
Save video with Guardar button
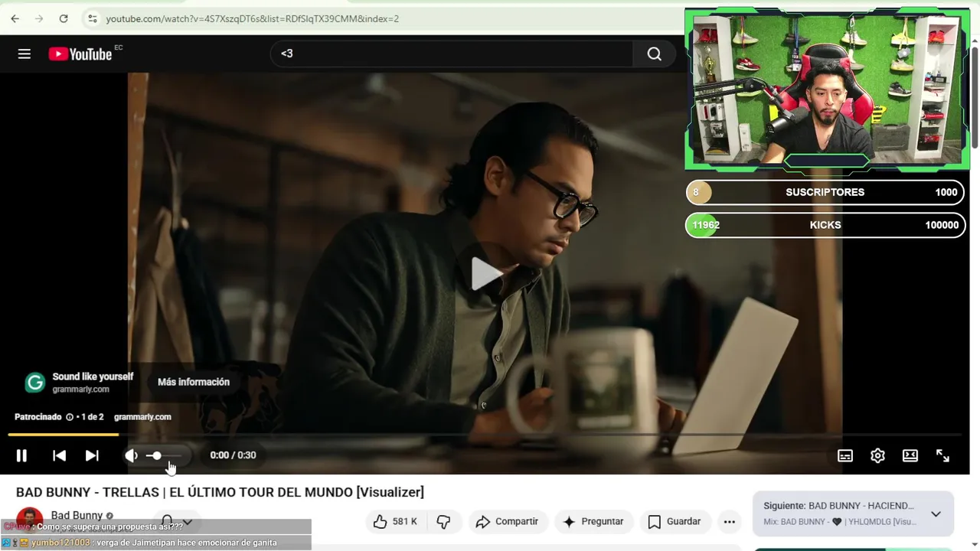(675, 521)
